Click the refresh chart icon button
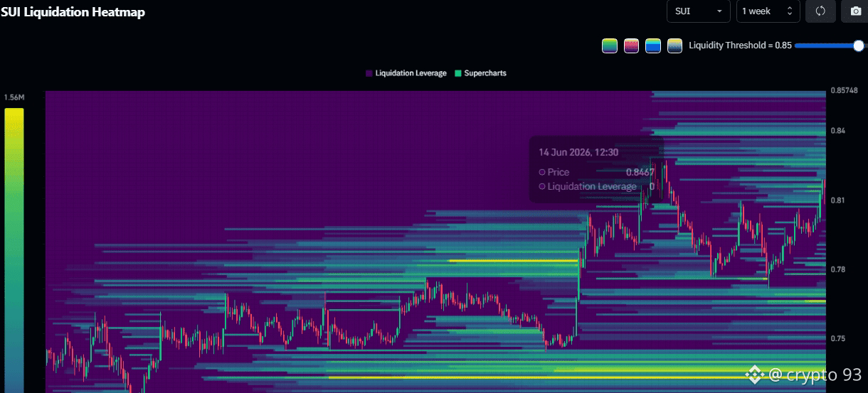The image size is (868, 393). 820,11
